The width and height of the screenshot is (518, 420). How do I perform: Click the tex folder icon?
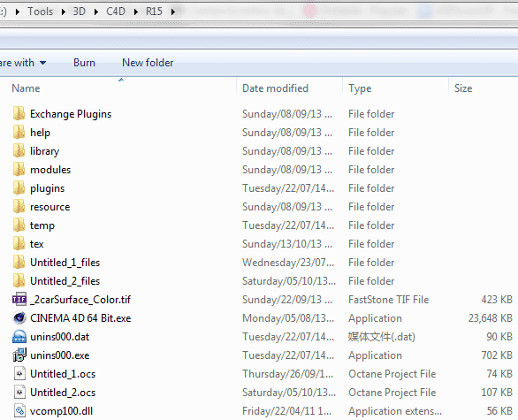(19, 244)
